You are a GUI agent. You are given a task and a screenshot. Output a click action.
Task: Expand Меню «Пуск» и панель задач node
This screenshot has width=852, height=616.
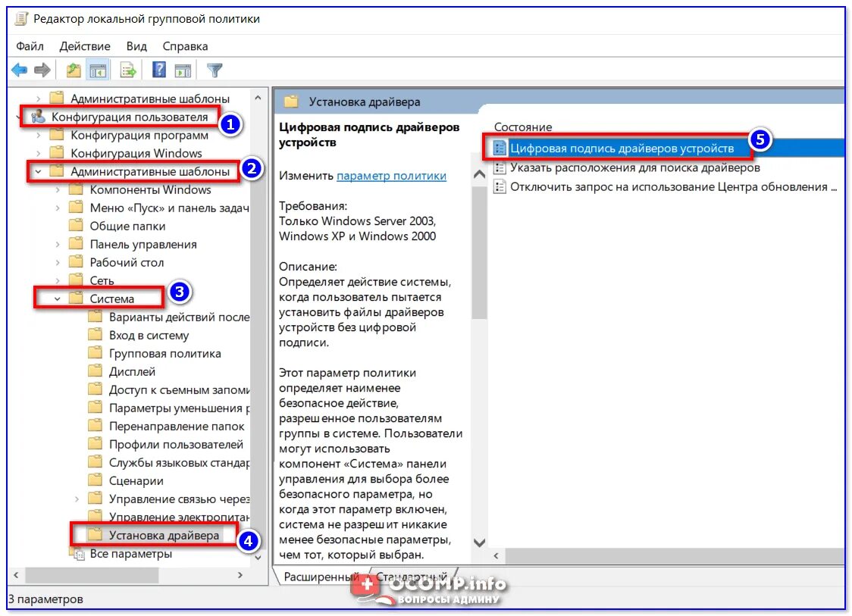(57, 208)
